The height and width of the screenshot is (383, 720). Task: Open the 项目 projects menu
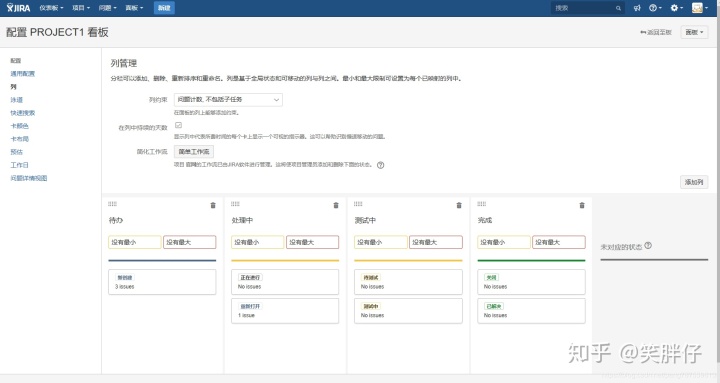(x=81, y=8)
